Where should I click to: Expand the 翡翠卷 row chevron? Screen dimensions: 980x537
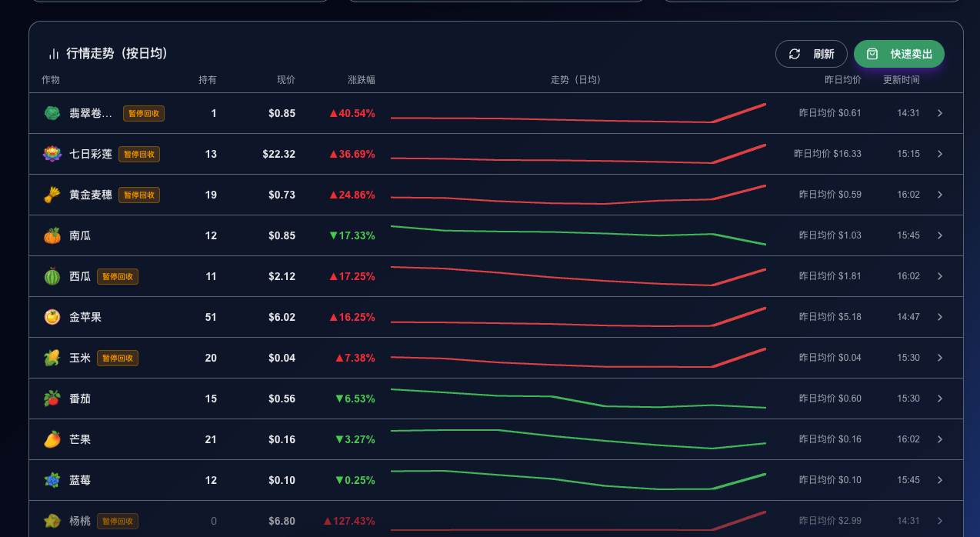pos(939,113)
